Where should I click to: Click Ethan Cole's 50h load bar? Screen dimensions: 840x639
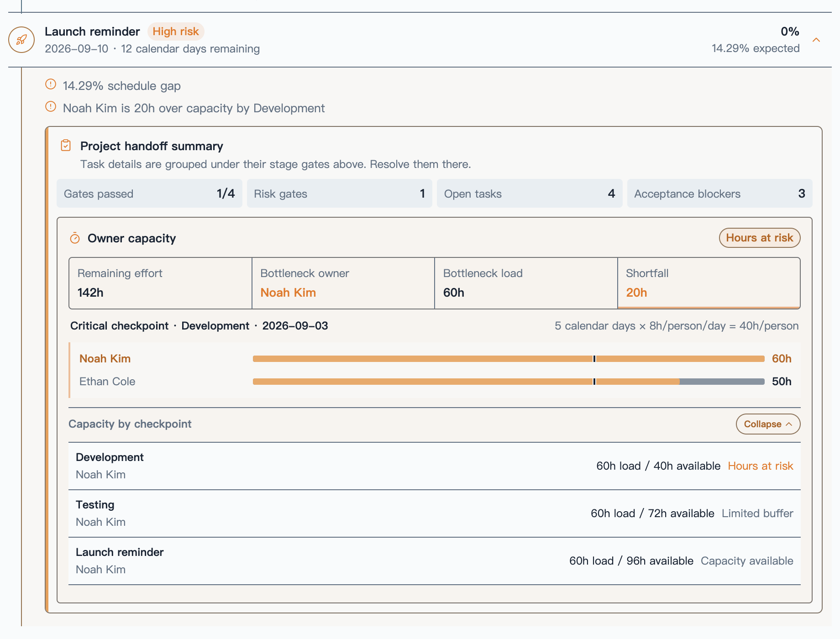tap(509, 382)
